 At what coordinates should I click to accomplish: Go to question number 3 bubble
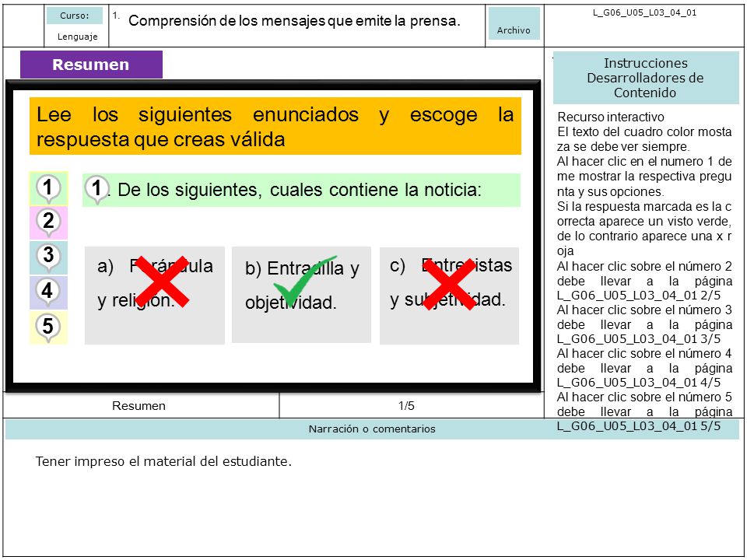pos(48,257)
